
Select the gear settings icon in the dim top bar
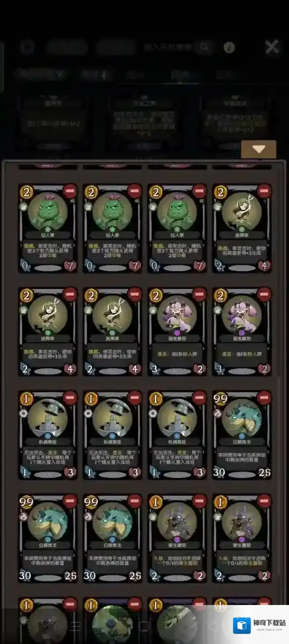tap(27, 47)
